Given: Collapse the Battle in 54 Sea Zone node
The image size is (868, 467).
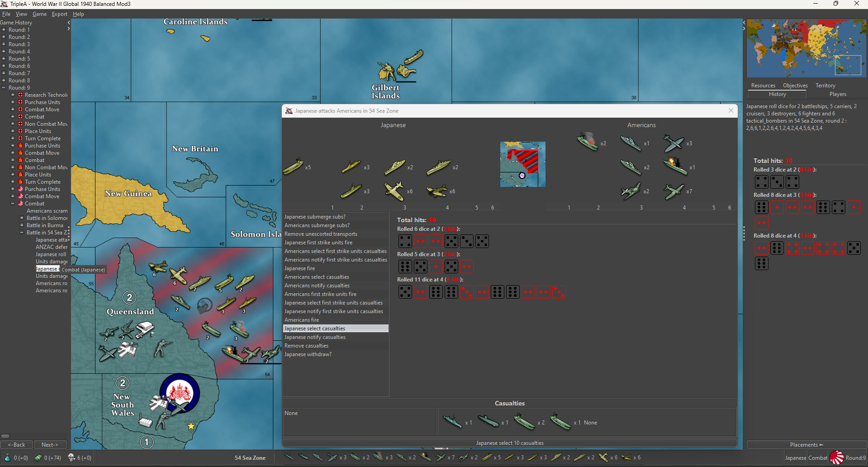Looking at the screenshot, I should [x=22, y=232].
